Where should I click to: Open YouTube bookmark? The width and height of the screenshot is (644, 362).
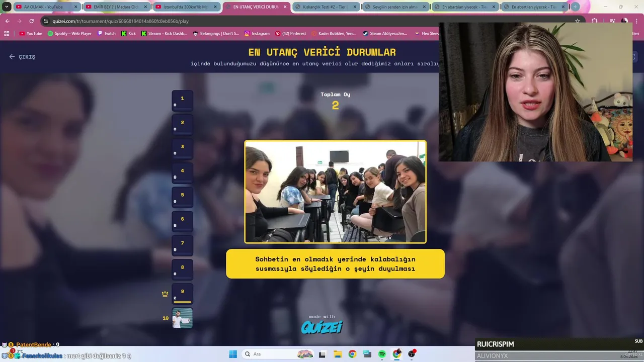[x=31, y=33]
